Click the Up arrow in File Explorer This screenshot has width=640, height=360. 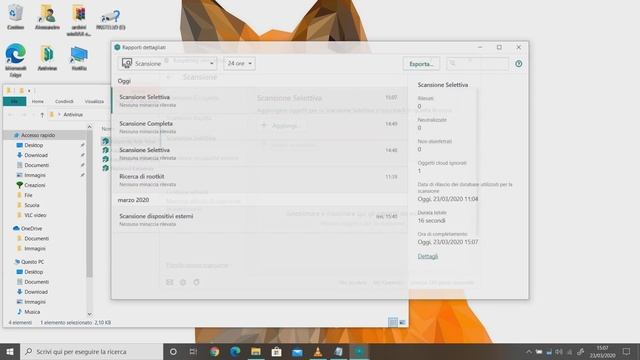[42, 115]
